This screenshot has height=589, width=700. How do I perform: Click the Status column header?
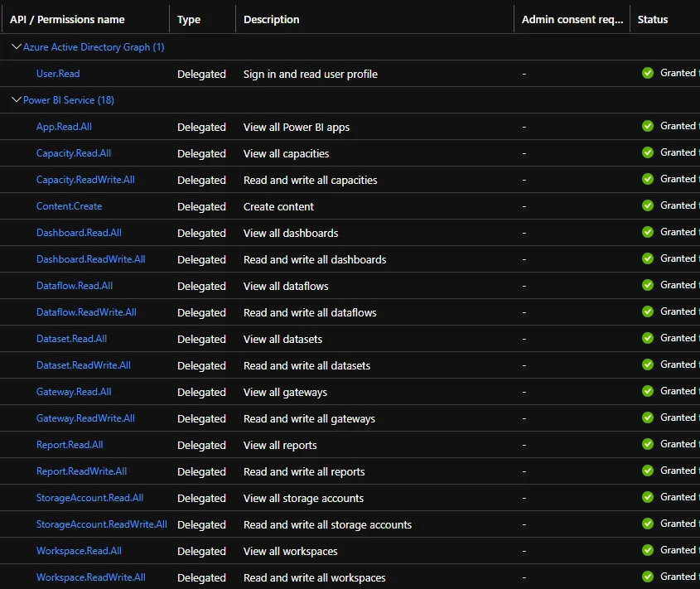click(x=653, y=20)
